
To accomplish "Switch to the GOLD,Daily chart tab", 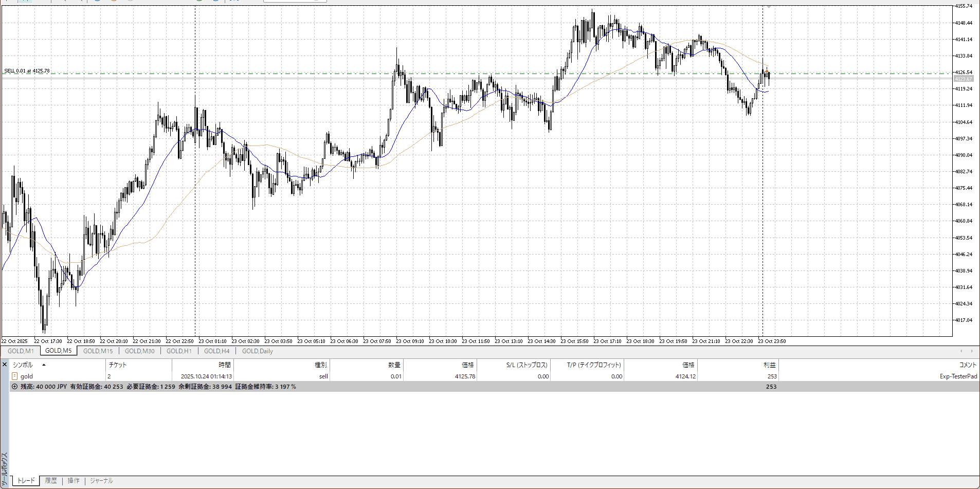I will coord(257,351).
